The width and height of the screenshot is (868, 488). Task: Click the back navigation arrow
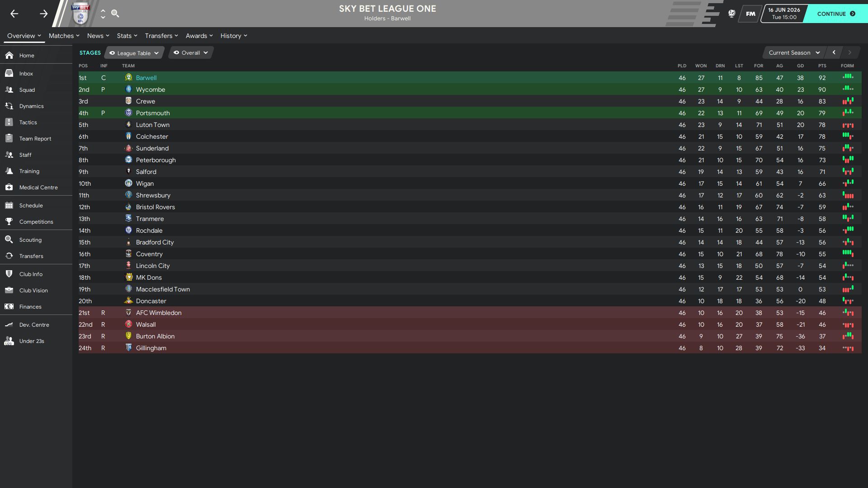14,14
